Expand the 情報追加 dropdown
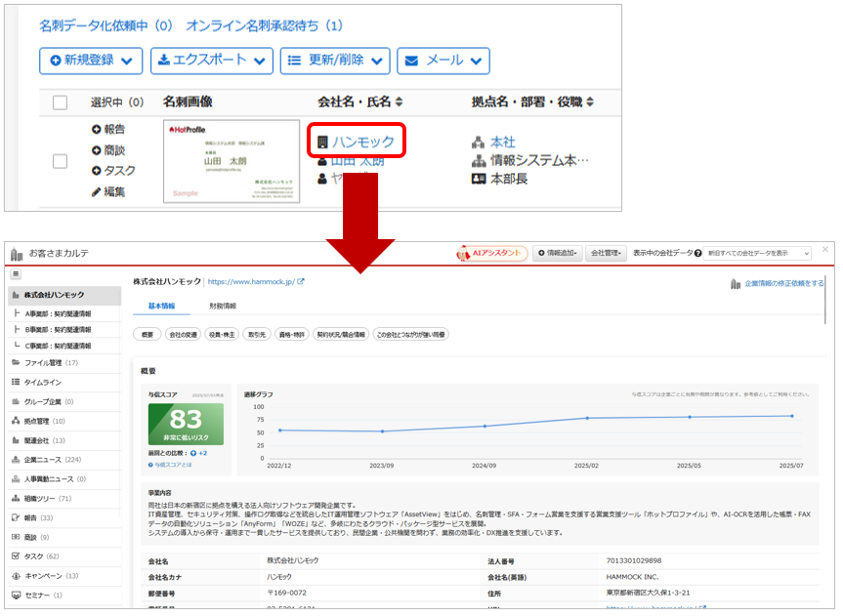Image resolution: width=843 pixels, height=616 pixels. [559, 254]
